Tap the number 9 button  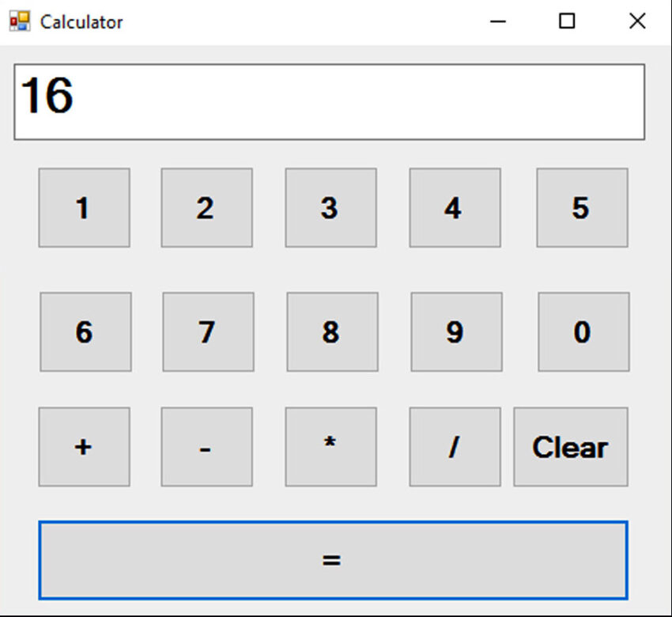click(456, 332)
